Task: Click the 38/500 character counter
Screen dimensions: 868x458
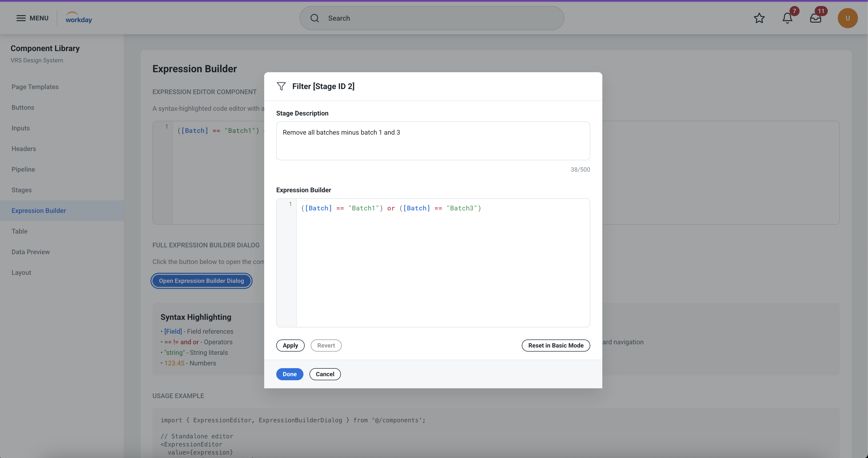Action: [580, 170]
